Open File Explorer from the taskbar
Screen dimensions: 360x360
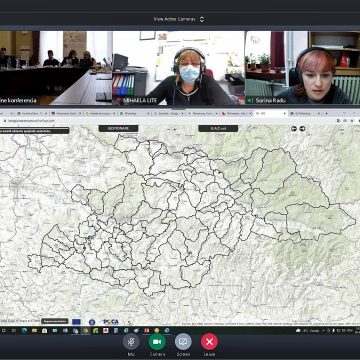click(x=34, y=330)
